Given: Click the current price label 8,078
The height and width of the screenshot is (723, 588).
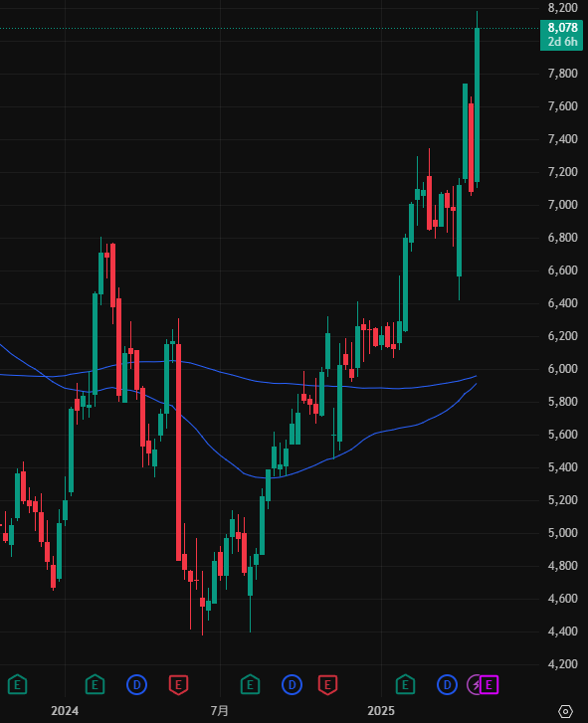Looking at the screenshot, I should point(562,28).
